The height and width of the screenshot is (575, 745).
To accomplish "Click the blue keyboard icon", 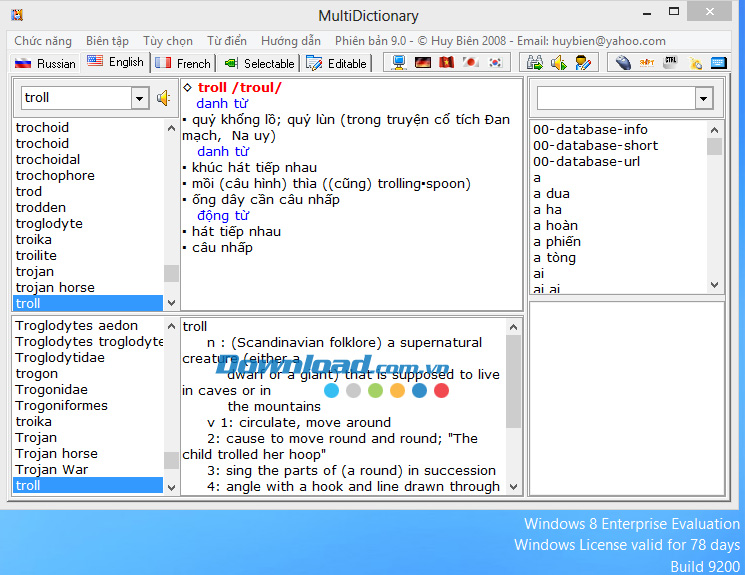I will tap(718, 63).
